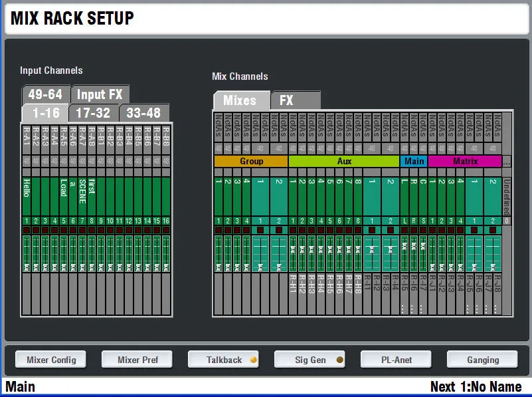Switch to the 49-64 input channels tab
The width and height of the screenshot is (532, 397).
click(x=45, y=94)
